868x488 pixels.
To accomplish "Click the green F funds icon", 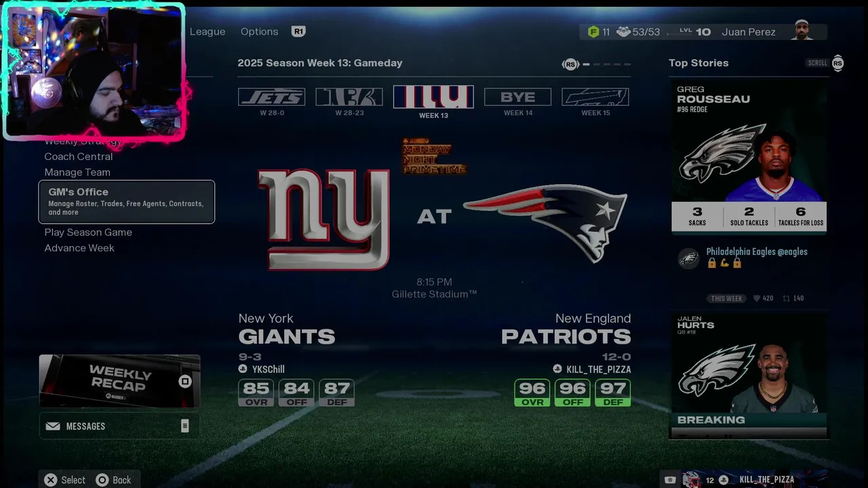I will click(x=593, y=32).
